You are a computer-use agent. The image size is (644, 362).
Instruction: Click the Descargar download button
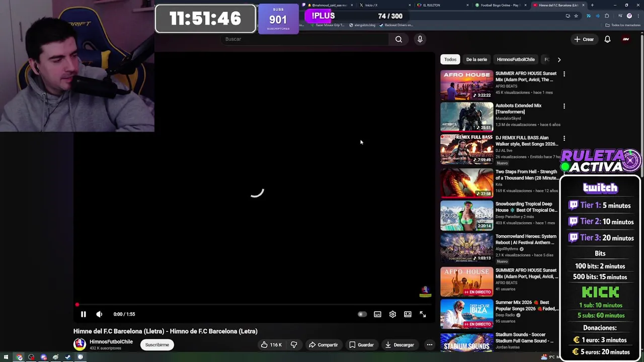click(x=399, y=345)
